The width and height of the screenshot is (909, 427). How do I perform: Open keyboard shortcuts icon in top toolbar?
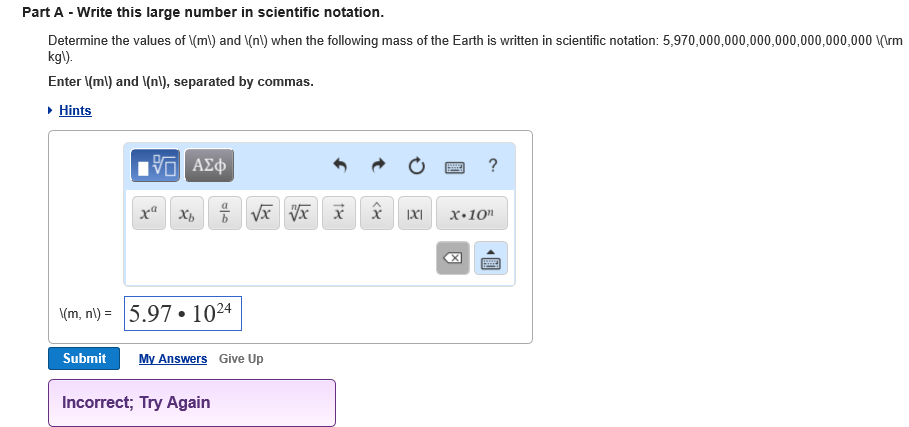[x=454, y=167]
